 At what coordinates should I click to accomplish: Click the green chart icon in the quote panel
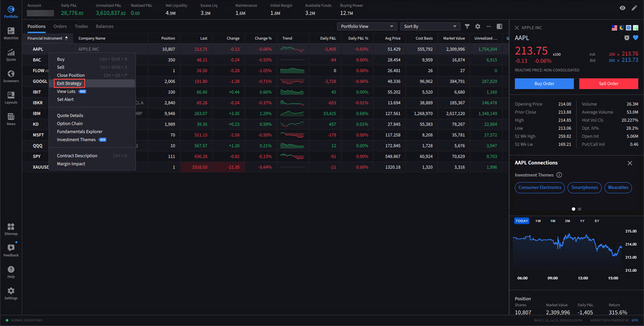pyautogui.click(x=635, y=27)
